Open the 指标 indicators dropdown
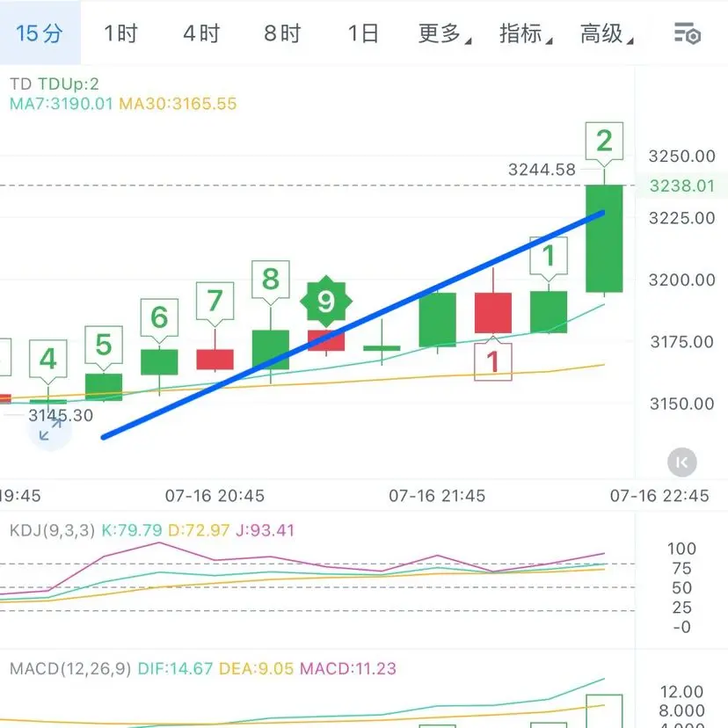This screenshot has height=728, width=728. pos(526,34)
